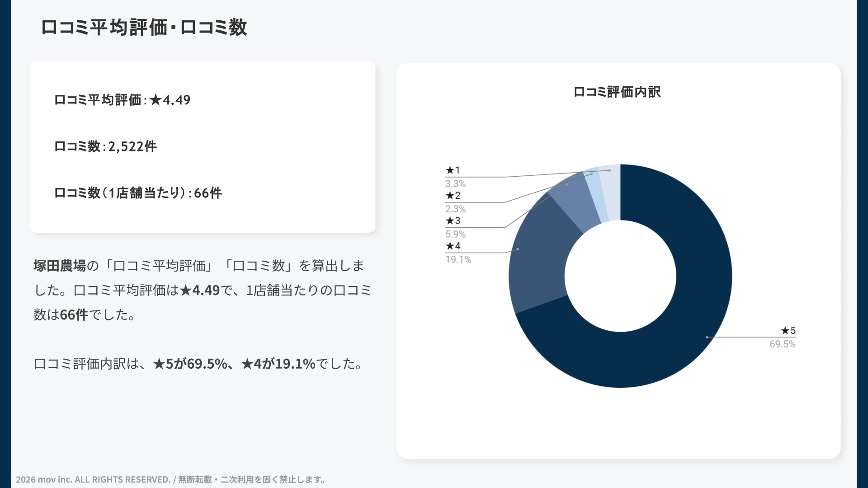Image resolution: width=868 pixels, height=488 pixels.
Task: Click the copyright notice in the footer
Action: 170,479
